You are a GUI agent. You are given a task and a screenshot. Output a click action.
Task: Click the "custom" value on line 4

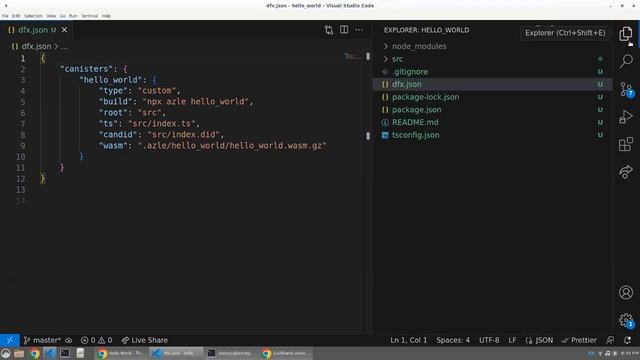click(157, 91)
